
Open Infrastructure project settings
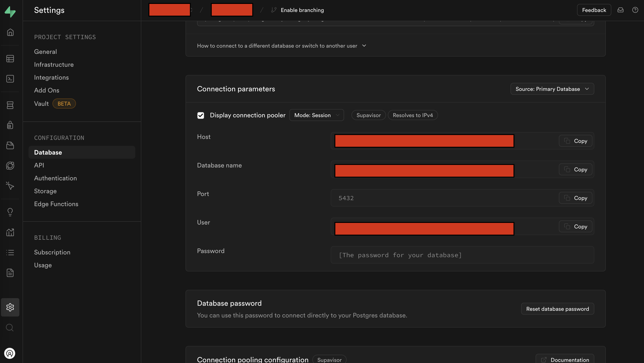54,64
